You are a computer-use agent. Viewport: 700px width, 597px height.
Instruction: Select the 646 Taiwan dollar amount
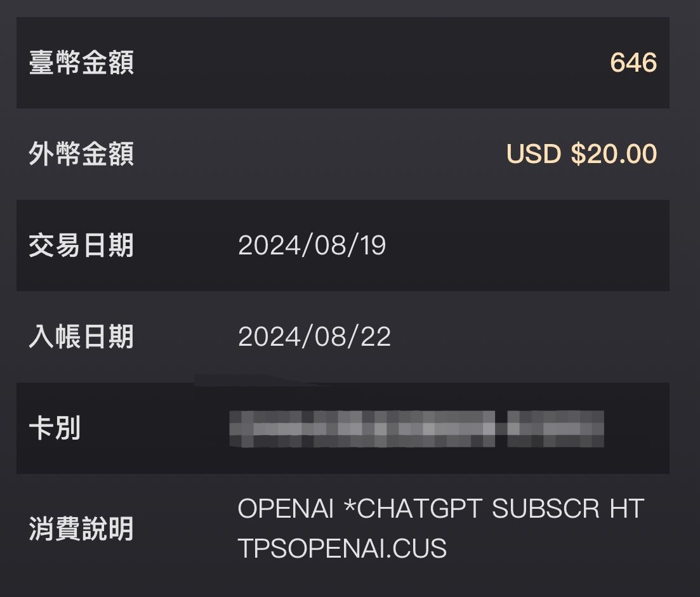(x=633, y=62)
